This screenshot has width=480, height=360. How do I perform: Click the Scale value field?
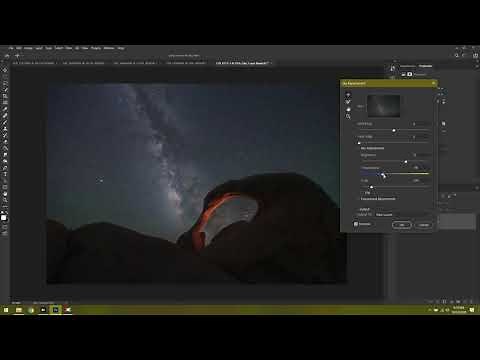point(420,181)
